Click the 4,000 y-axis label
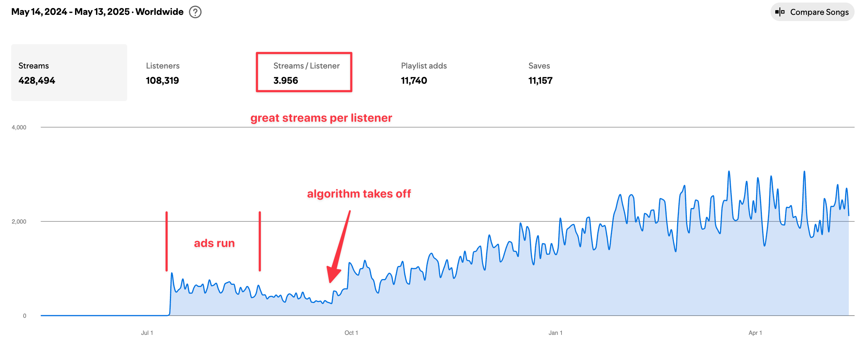The height and width of the screenshot is (345, 868). pos(19,127)
